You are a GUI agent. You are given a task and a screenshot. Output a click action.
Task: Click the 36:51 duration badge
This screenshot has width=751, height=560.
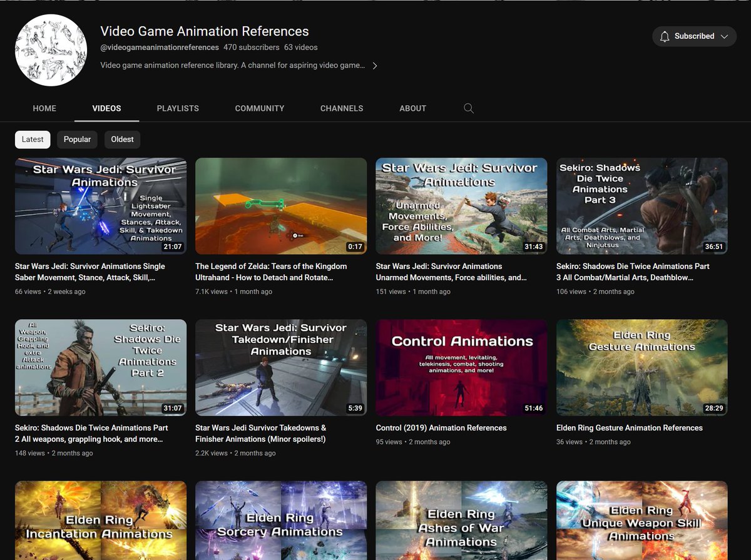(x=713, y=247)
